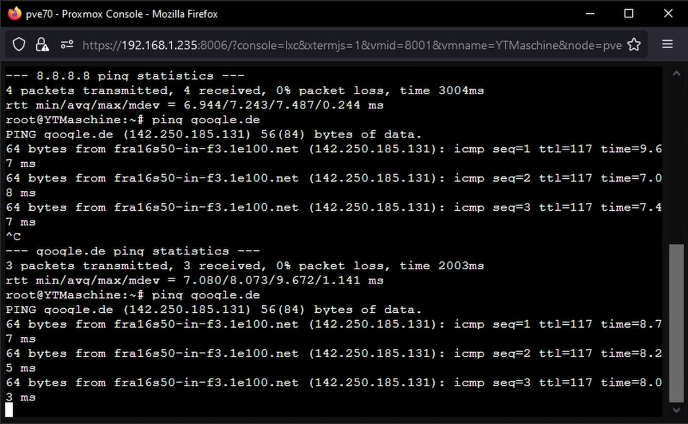Show connection security padlock info
688x424 pixels.
tap(42, 44)
